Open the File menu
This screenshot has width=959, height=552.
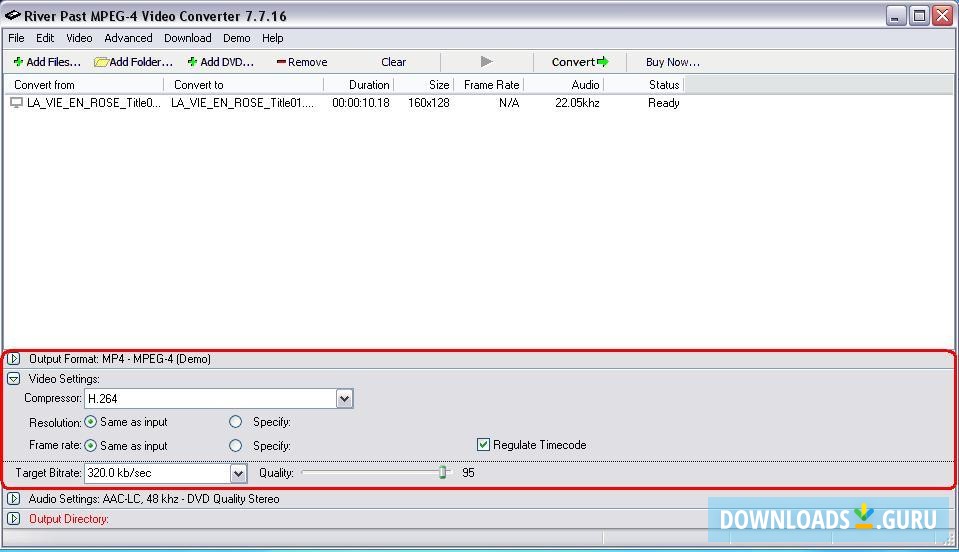click(x=16, y=38)
